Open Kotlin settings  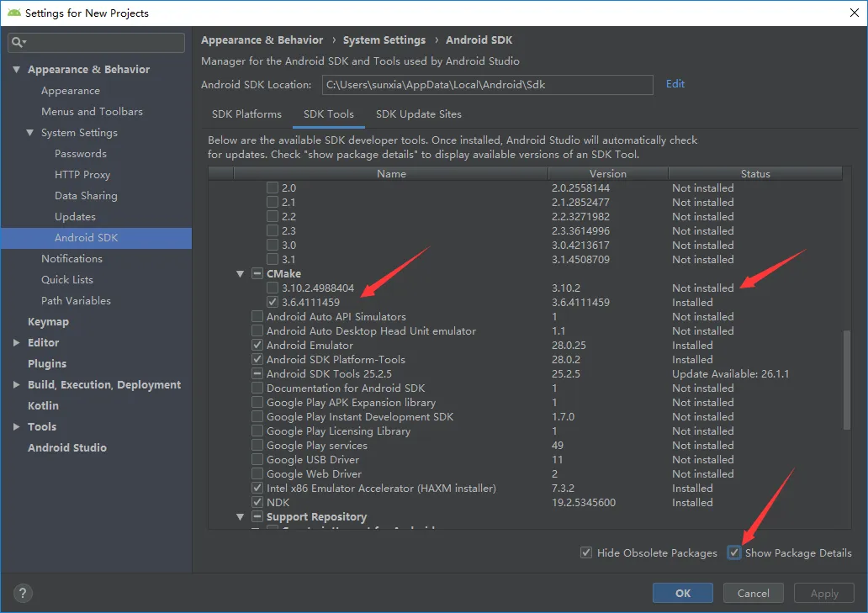point(43,405)
